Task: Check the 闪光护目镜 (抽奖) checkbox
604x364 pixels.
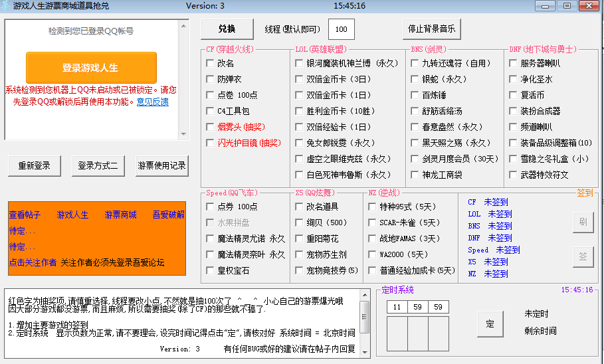Action: [210, 143]
